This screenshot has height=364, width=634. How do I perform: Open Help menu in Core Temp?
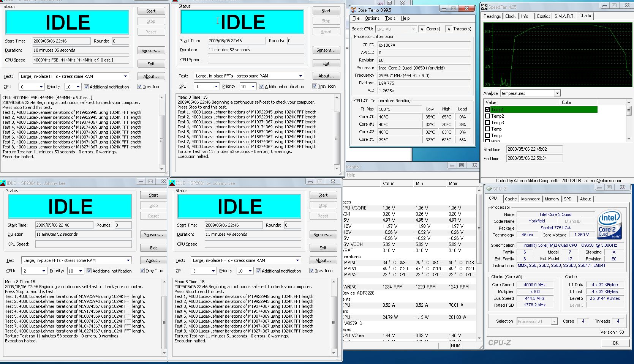pyautogui.click(x=405, y=18)
